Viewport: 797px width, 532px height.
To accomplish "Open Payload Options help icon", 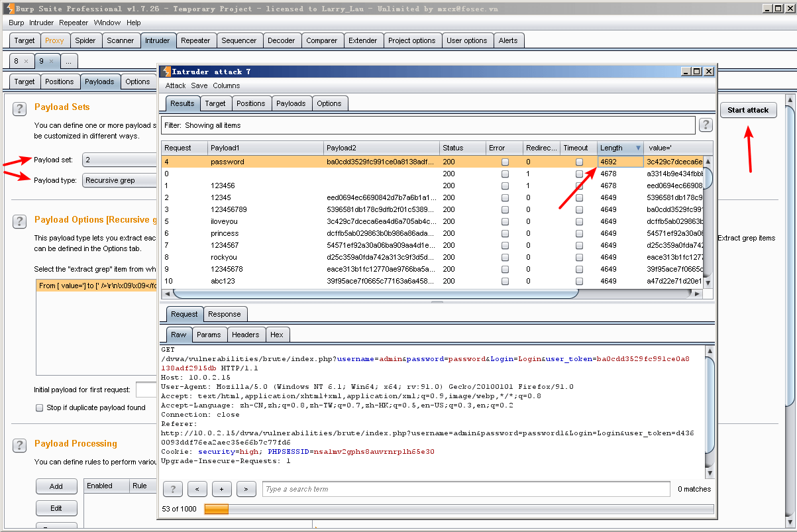I will pos(19,221).
